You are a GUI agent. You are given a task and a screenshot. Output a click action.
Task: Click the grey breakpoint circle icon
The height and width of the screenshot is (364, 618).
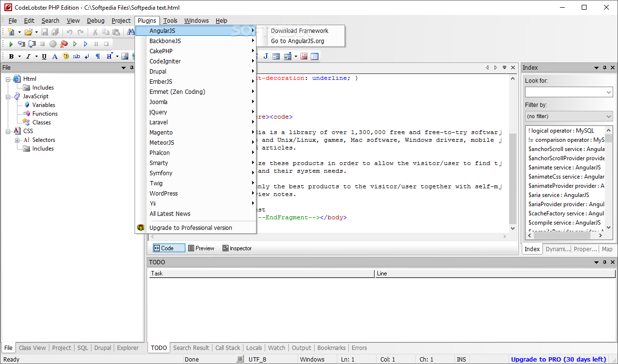(x=53, y=44)
